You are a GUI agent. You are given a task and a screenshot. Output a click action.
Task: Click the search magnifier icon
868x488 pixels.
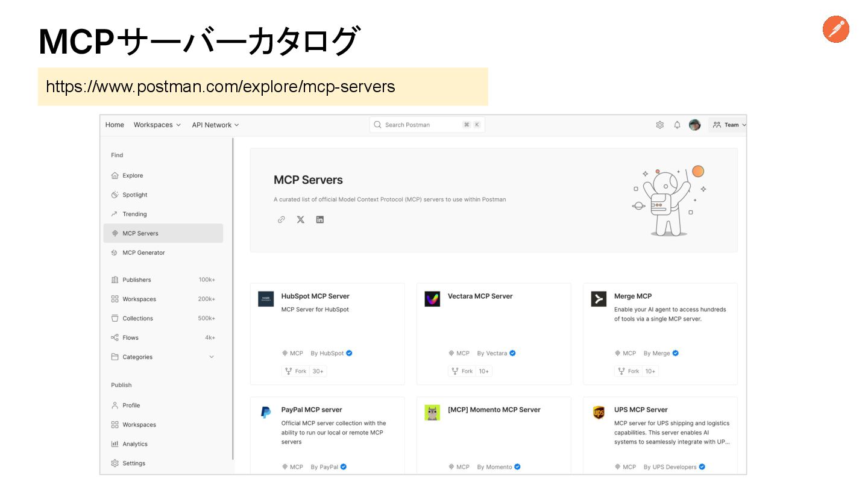click(x=377, y=125)
